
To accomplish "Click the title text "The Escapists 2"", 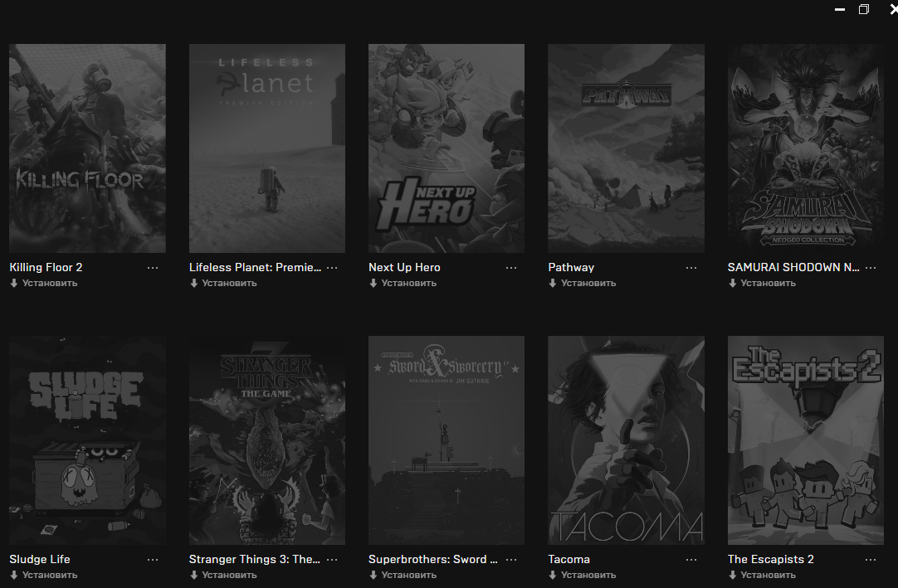I will (x=770, y=559).
